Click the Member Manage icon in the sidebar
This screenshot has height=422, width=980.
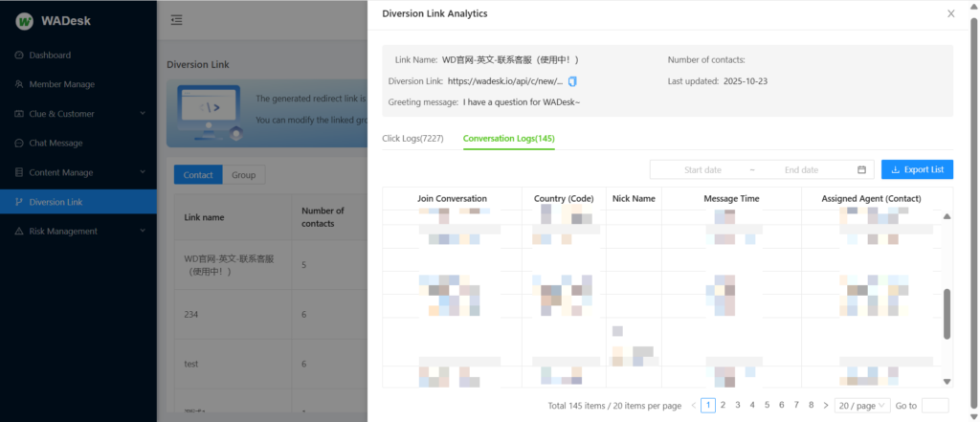19,84
